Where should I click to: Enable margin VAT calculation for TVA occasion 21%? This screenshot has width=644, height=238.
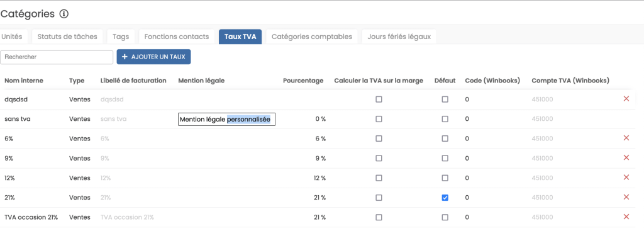coord(379,217)
